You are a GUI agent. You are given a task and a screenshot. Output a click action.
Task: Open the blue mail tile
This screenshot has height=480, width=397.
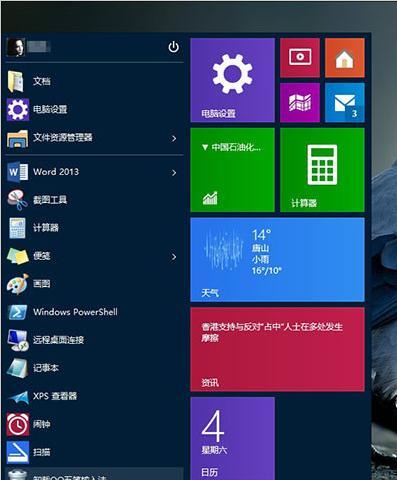345,103
